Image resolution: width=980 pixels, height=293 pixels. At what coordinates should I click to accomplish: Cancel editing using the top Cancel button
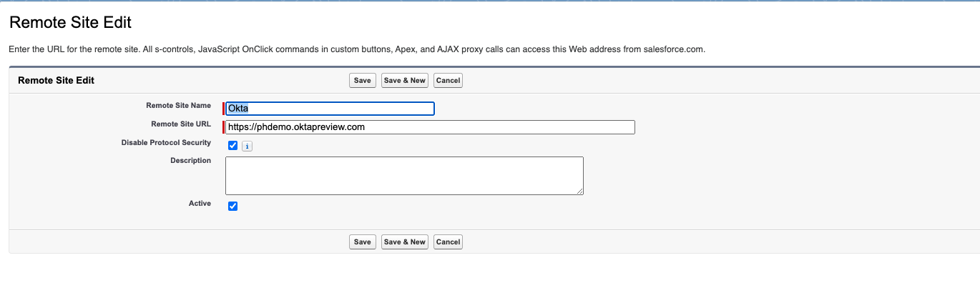tap(448, 81)
